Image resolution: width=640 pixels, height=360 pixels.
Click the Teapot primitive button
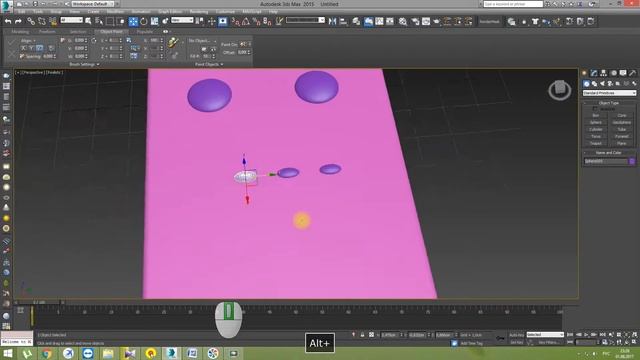click(x=596, y=143)
